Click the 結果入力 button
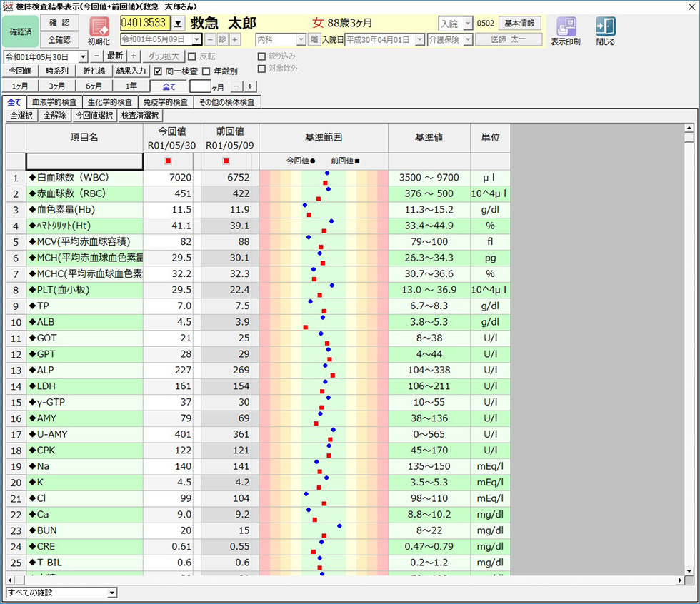Viewport: 700px width, 604px height. click(x=131, y=71)
